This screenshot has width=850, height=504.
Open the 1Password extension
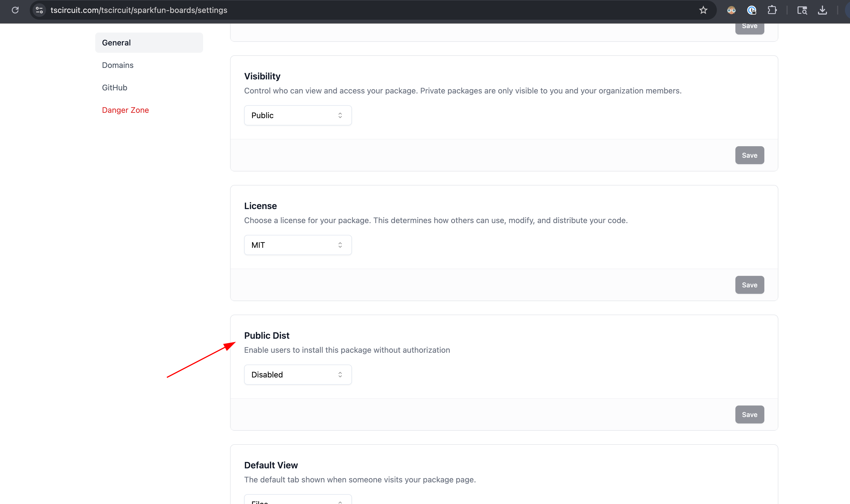(752, 10)
